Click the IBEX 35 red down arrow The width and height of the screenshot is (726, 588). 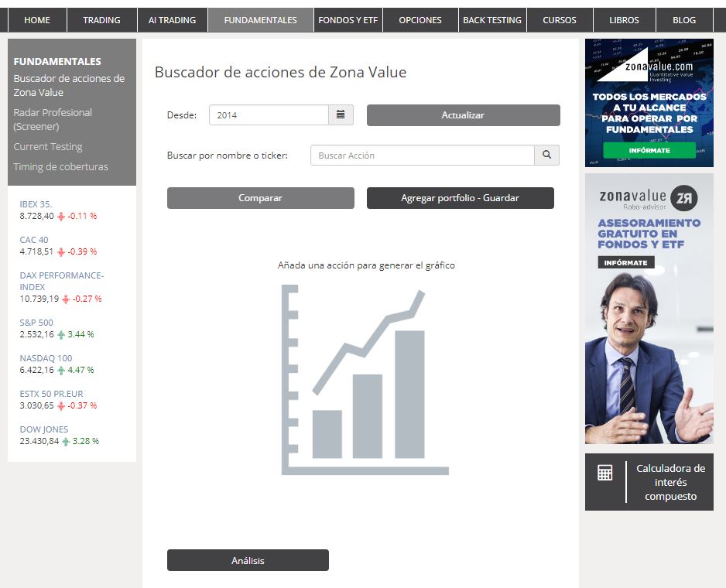coord(61,216)
